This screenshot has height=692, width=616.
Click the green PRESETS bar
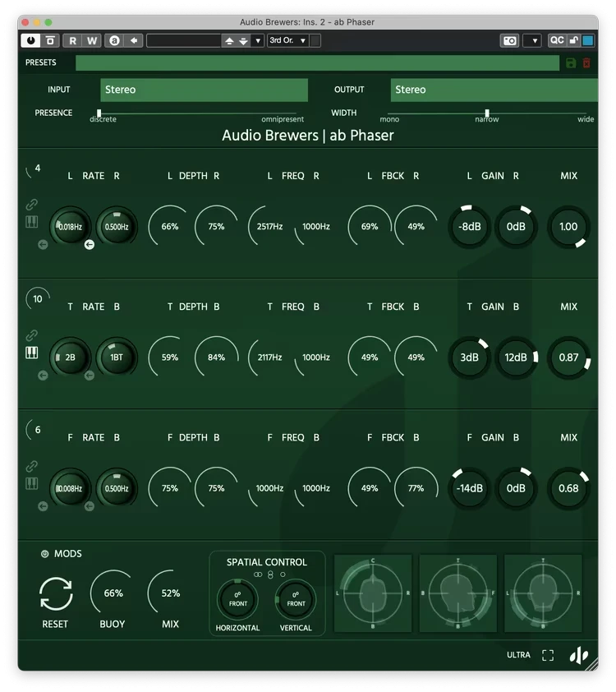pyautogui.click(x=317, y=62)
